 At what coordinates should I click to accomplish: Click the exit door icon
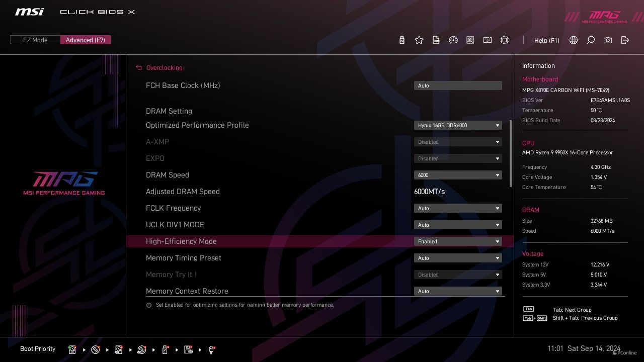pos(625,40)
